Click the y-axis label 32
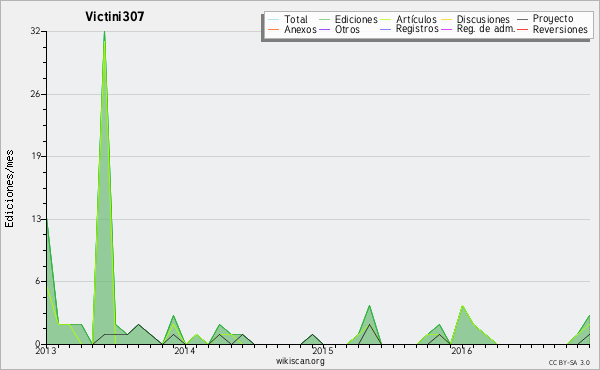The width and height of the screenshot is (600, 370). [36, 31]
